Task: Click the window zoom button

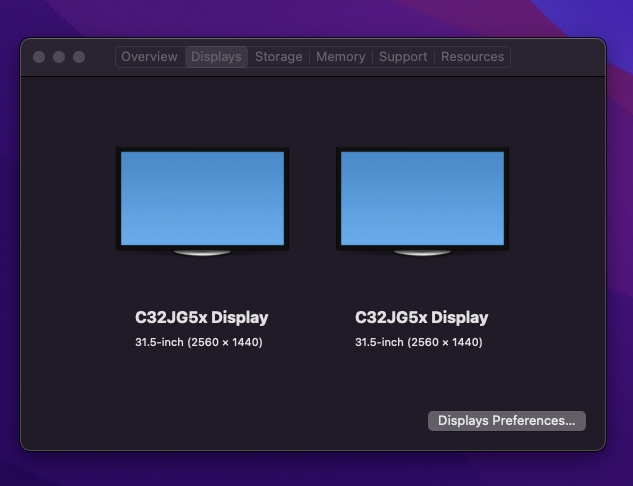Action: [79, 57]
